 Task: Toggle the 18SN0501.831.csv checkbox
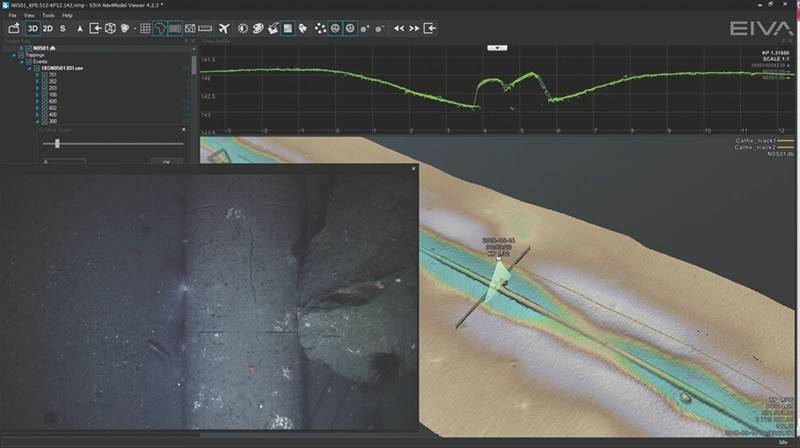tap(37, 68)
